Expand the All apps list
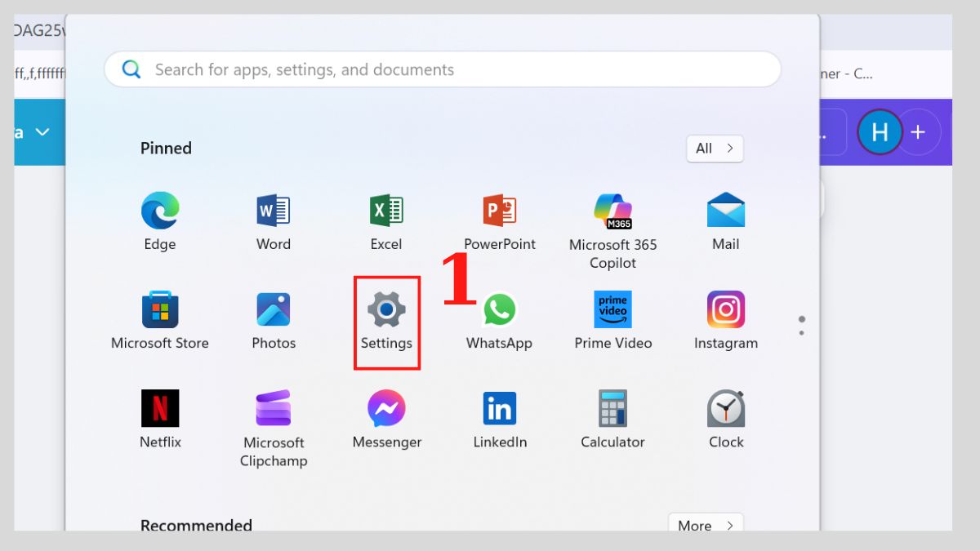This screenshot has width=980, height=551. point(714,148)
